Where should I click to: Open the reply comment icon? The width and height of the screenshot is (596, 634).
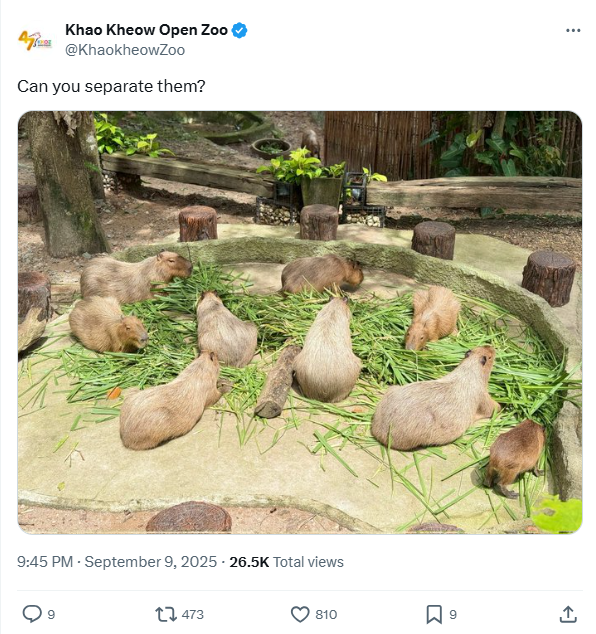(32, 614)
